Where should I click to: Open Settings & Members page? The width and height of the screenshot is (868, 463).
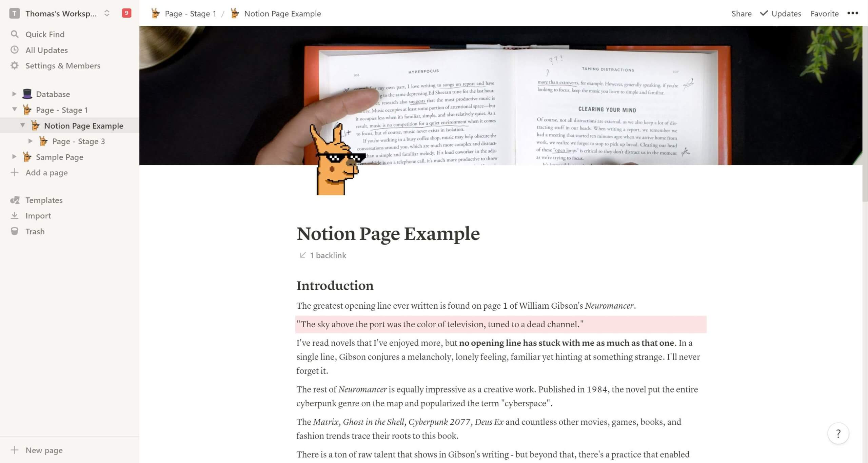click(x=63, y=65)
